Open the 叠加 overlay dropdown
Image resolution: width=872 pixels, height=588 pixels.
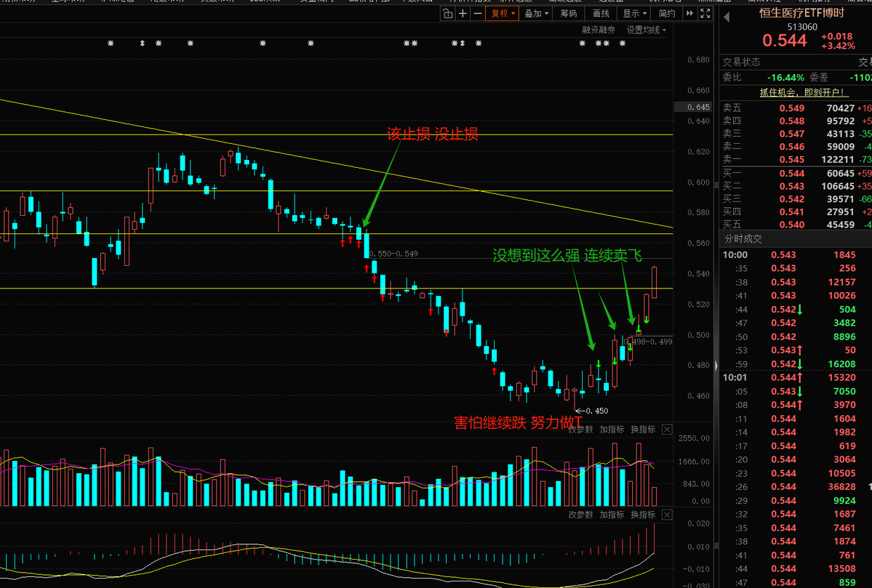537,14
